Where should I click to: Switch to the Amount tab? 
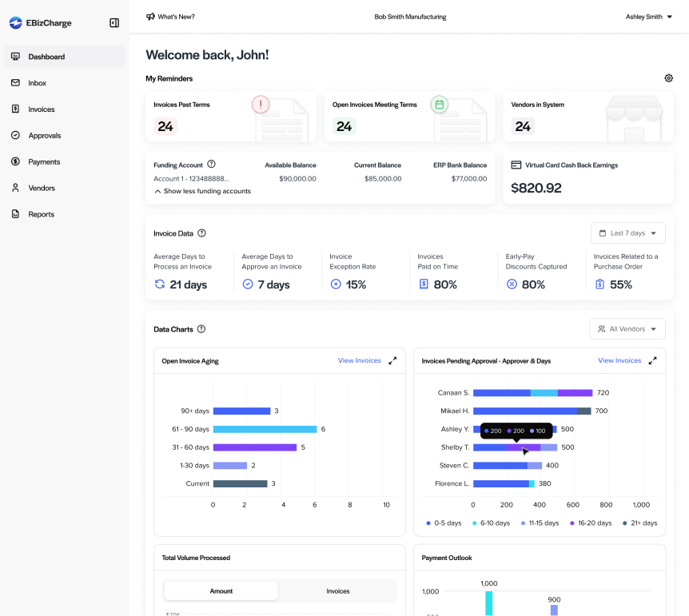coord(221,591)
